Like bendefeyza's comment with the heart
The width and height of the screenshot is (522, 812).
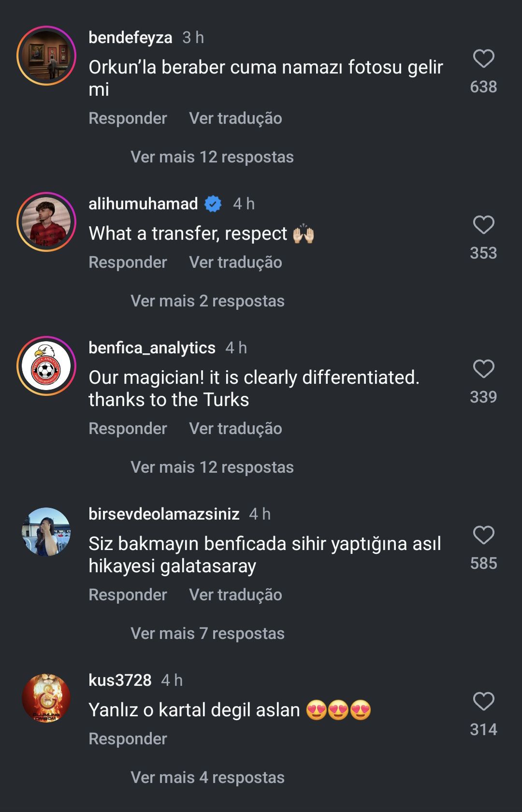point(483,59)
